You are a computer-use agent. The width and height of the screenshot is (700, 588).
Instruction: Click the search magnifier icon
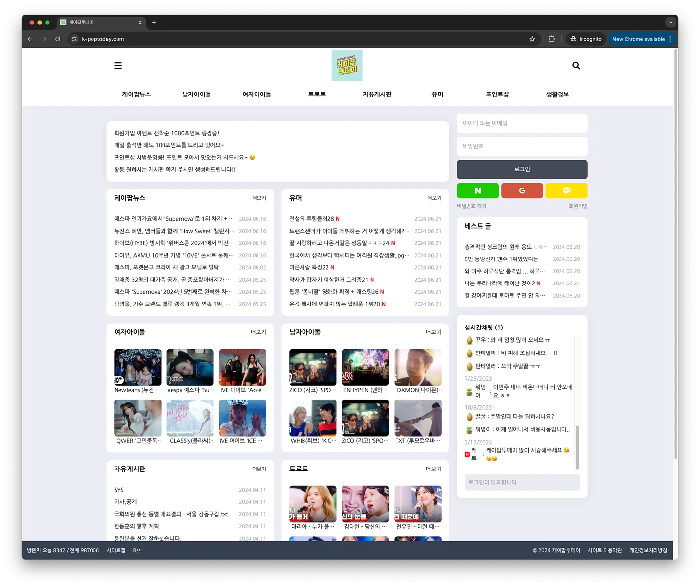(x=576, y=66)
